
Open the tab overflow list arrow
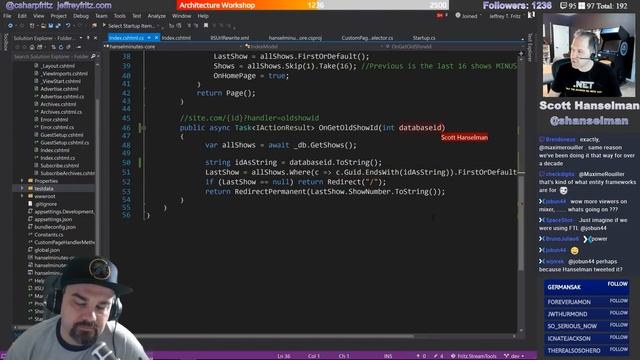pos(522,38)
